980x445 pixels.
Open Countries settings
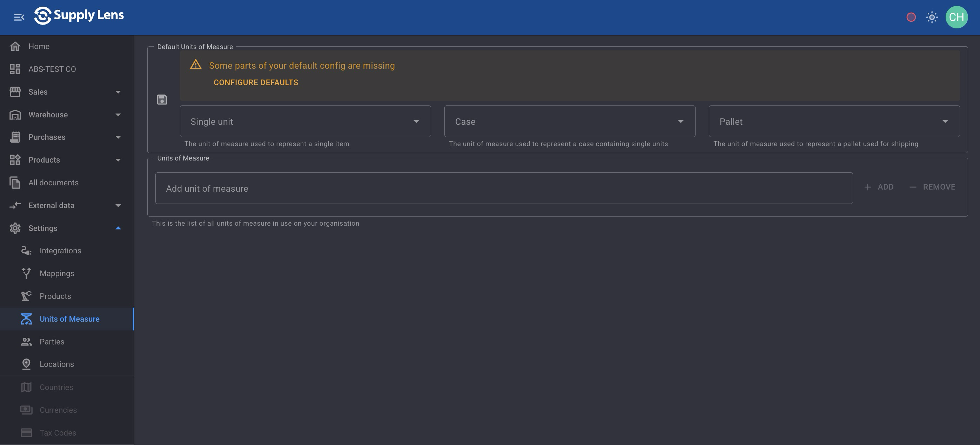(x=67, y=387)
